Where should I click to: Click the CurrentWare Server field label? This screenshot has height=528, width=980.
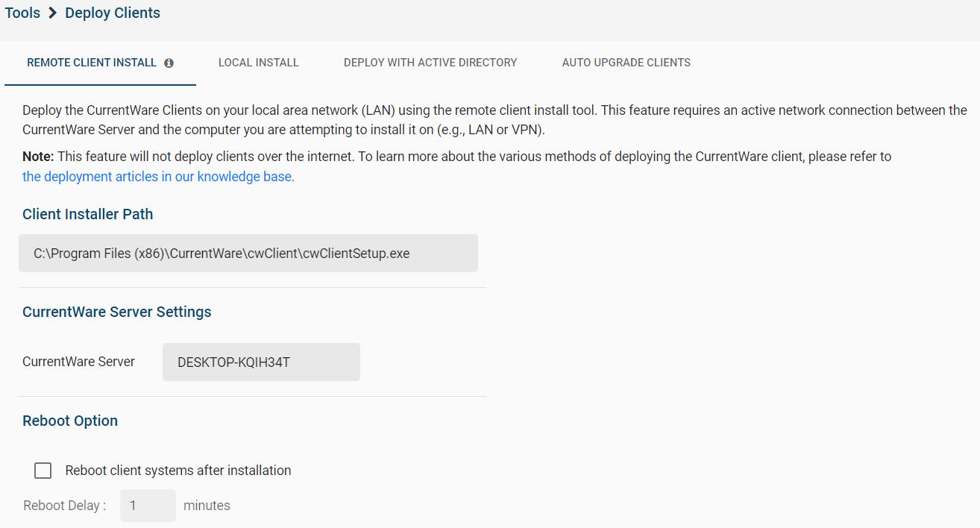[x=79, y=362]
